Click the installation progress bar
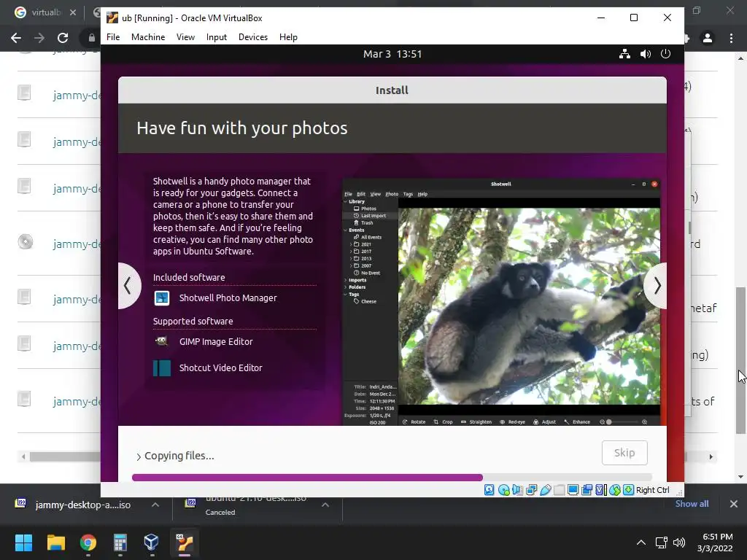 pyautogui.click(x=392, y=477)
